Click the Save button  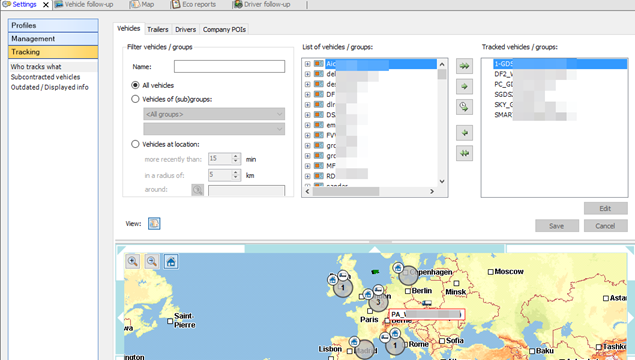tap(557, 226)
